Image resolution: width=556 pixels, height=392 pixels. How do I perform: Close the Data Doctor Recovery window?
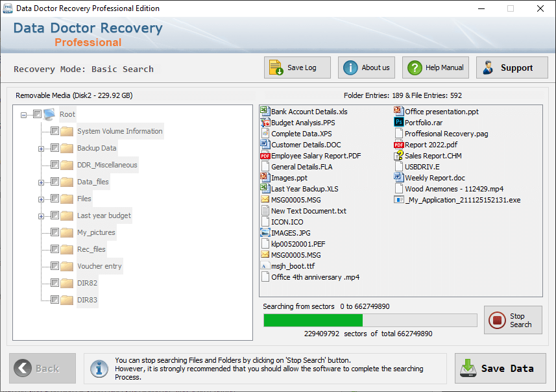540,8
